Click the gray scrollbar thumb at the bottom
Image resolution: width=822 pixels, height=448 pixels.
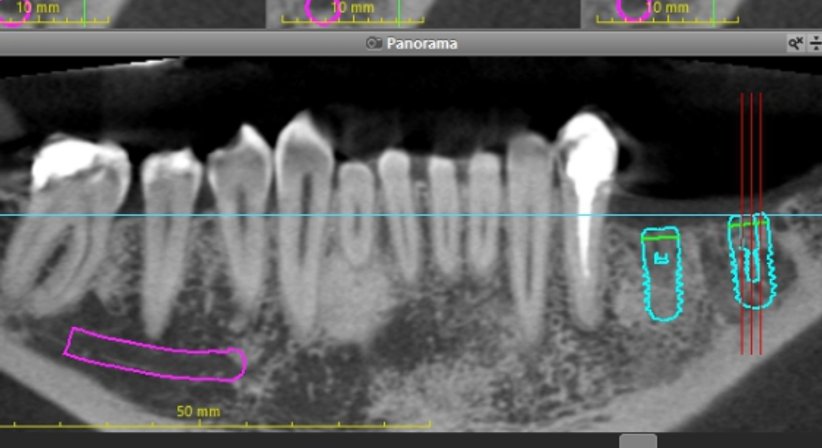[x=637, y=441]
